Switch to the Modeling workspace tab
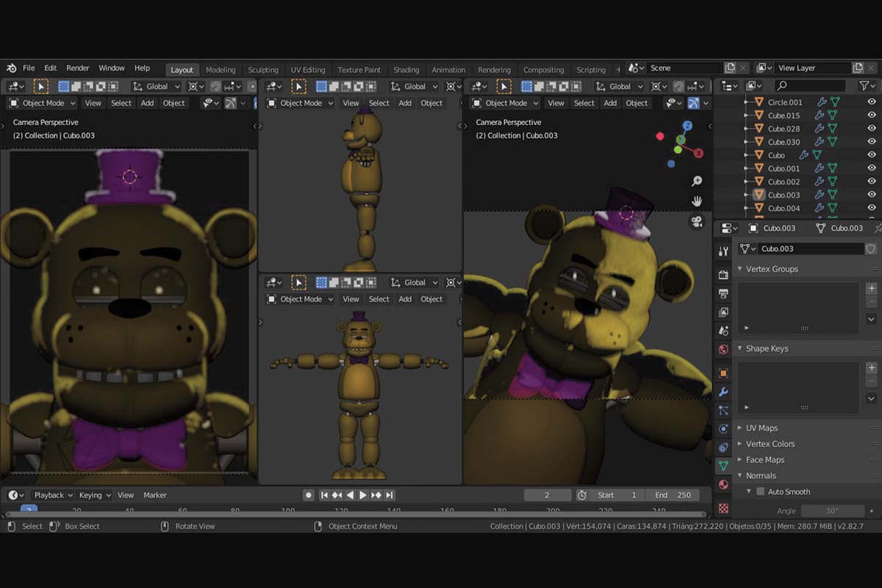882x588 pixels. click(x=220, y=70)
